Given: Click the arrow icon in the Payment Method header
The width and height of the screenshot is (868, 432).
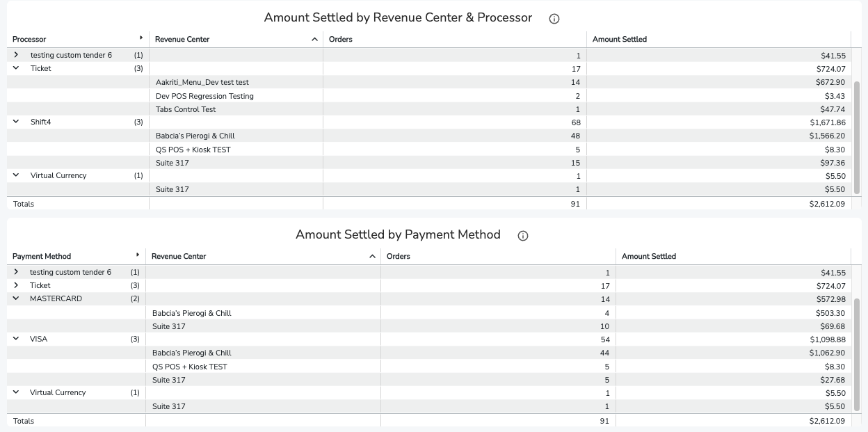Looking at the screenshot, I should coord(138,255).
